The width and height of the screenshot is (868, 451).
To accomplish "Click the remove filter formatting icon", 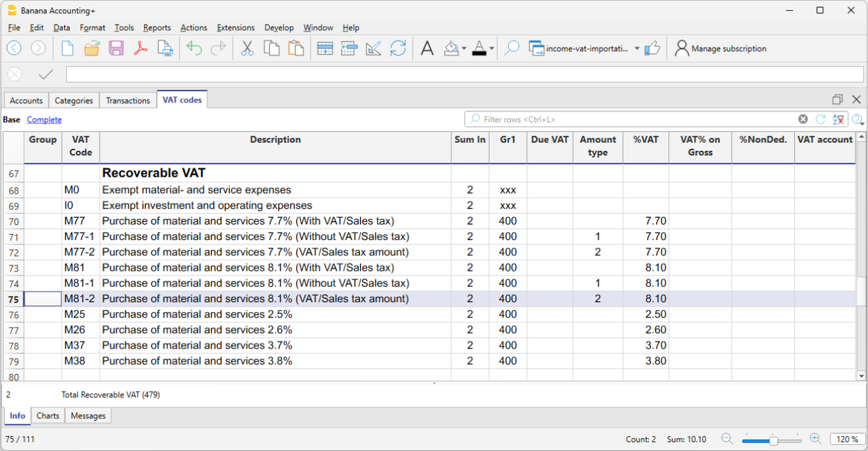I will [x=838, y=119].
